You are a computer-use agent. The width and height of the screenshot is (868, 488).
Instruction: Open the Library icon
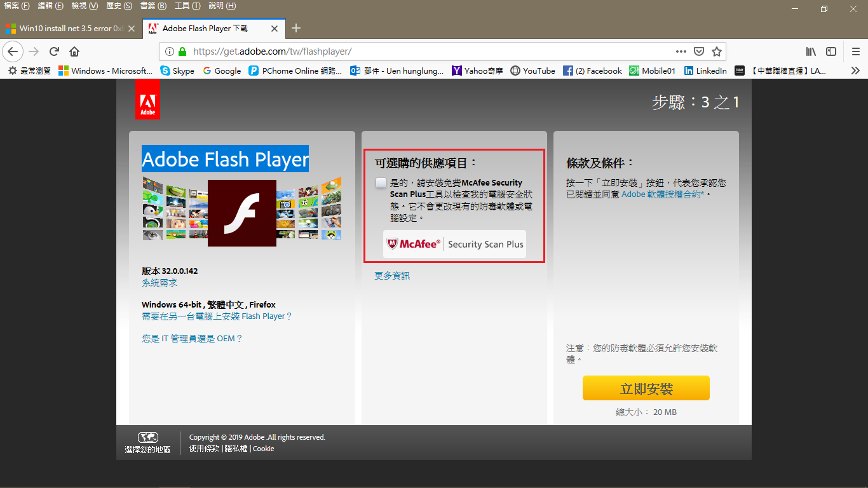[811, 51]
